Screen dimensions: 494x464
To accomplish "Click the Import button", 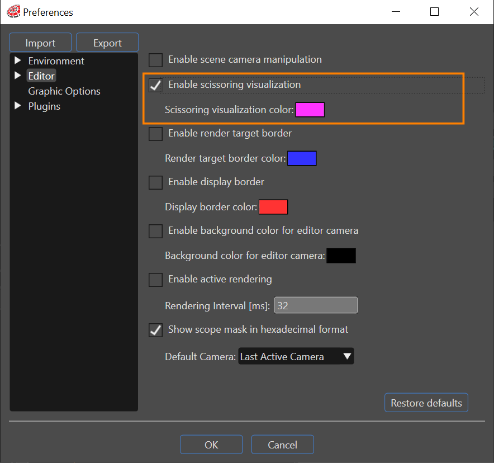I will click(40, 42).
